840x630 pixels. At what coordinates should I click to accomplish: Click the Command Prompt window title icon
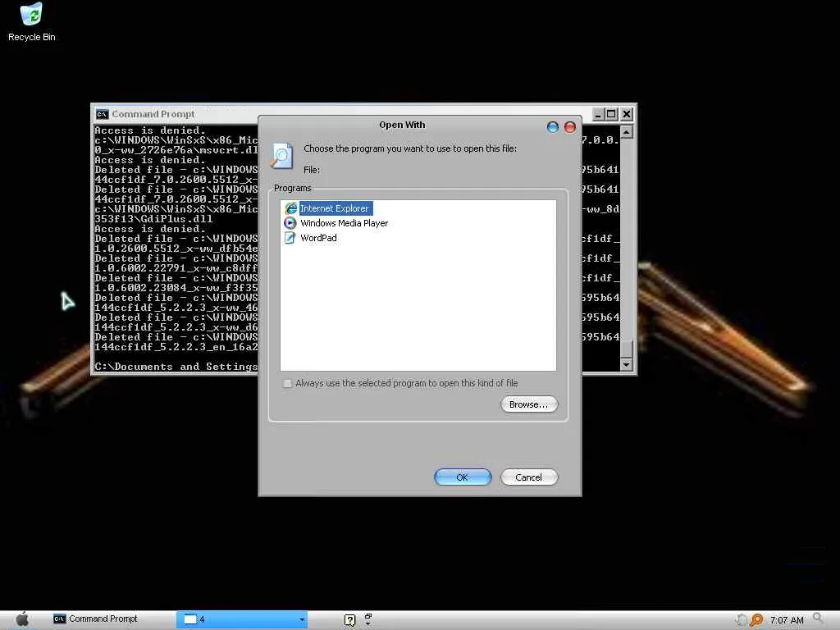point(102,114)
